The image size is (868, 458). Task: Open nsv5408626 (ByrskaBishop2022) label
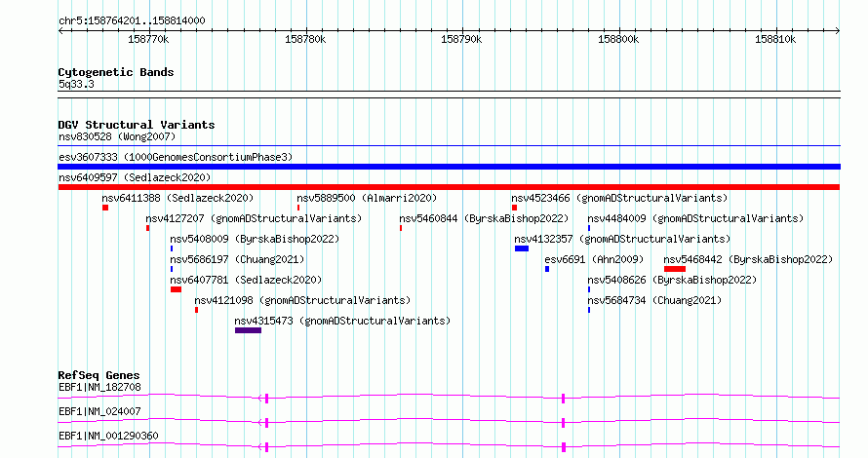point(672,280)
